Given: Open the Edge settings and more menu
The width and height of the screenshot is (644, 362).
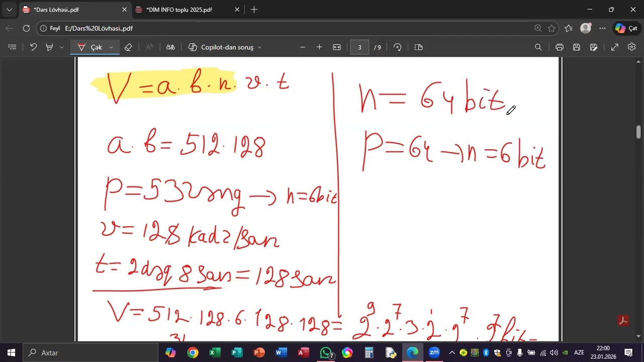Looking at the screenshot, I should [x=603, y=28].
